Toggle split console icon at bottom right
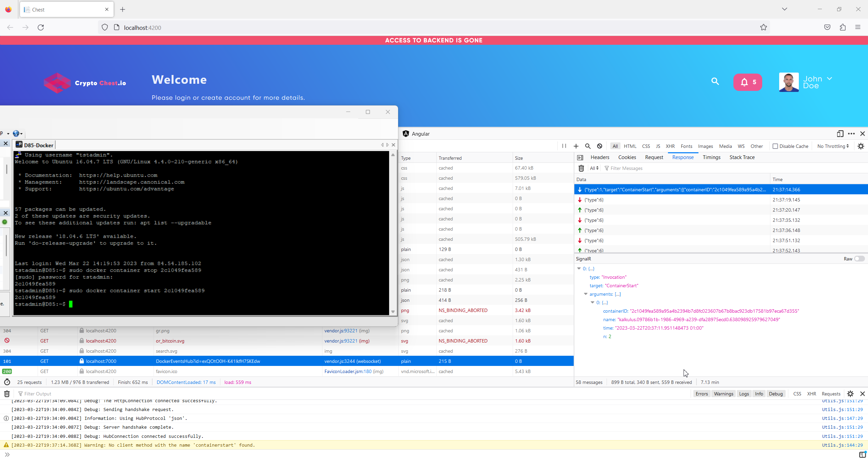The image size is (868, 468). 863,455
